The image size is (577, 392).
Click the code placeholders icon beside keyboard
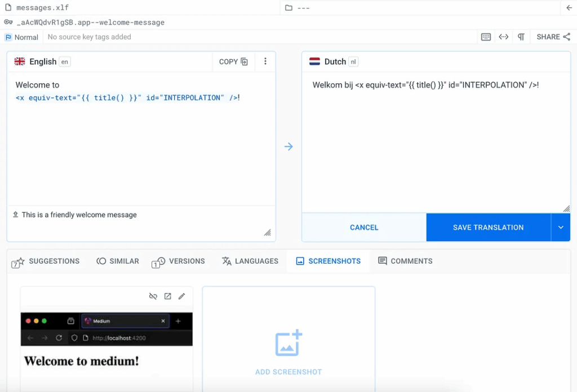[x=503, y=37]
